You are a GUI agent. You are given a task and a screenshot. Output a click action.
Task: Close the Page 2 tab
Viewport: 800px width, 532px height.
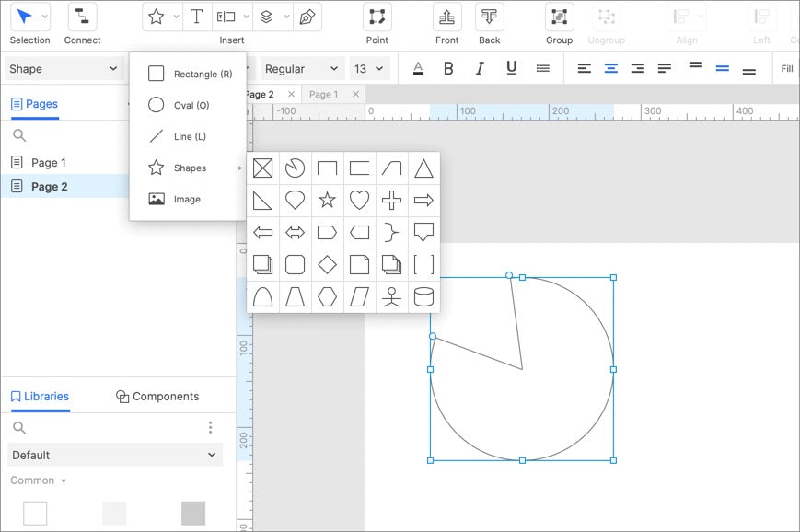pos(291,94)
